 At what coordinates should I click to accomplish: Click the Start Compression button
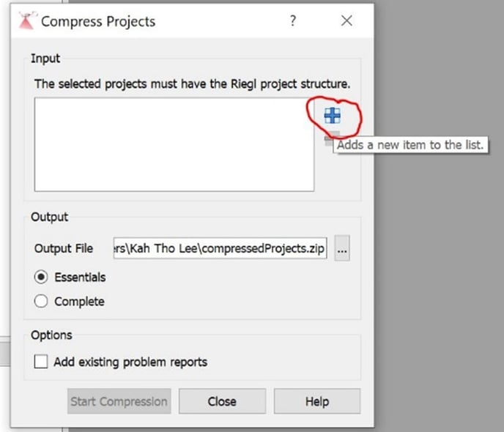pyautogui.click(x=119, y=401)
